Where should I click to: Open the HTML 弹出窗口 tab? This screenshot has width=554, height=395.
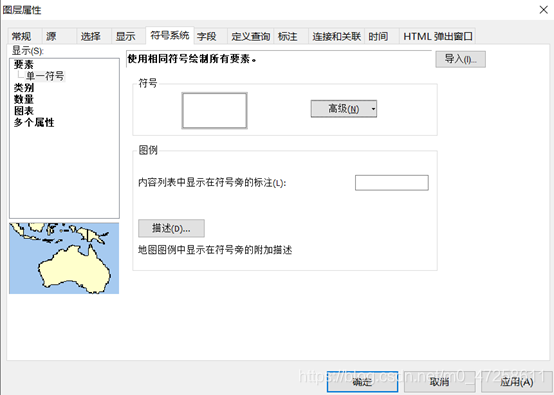pyautogui.click(x=437, y=36)
